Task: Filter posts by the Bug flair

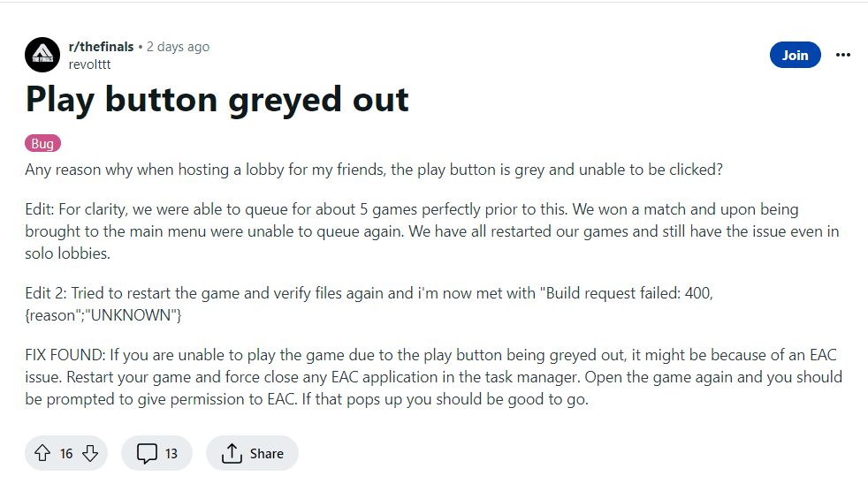Action: [x=42, y=144]
